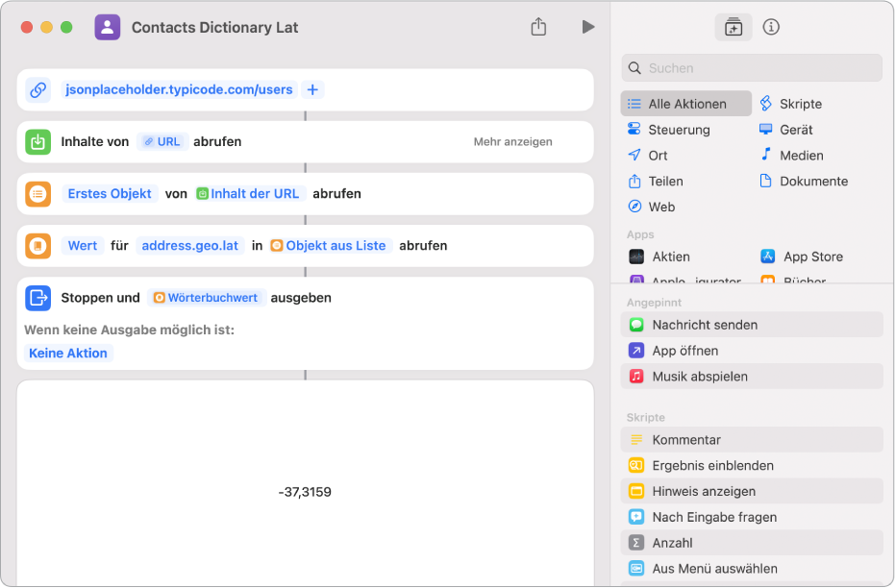The image size is (895, 588).
Task: Click the Skripte section header above Kommentar
Action: (646, 417)
